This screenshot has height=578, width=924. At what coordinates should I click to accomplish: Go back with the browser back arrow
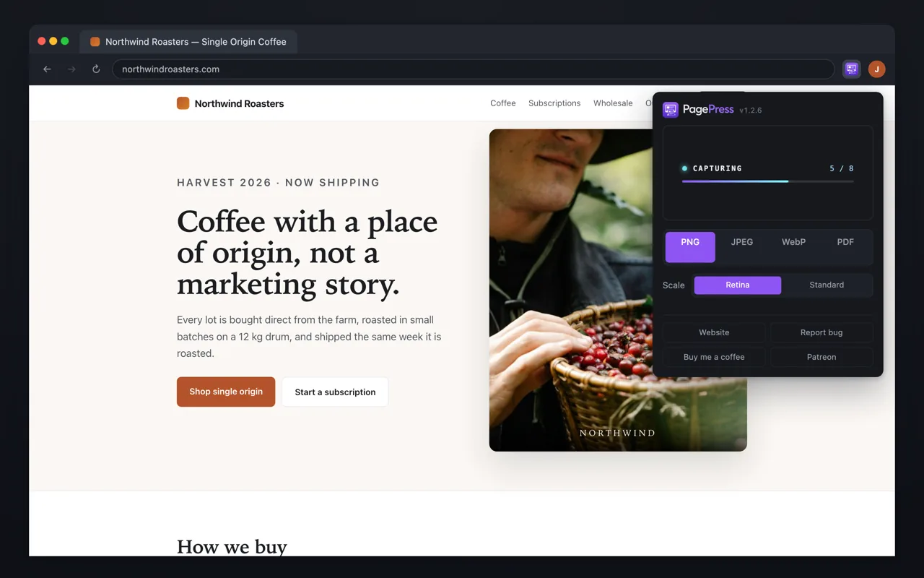[x=47, y=69]
